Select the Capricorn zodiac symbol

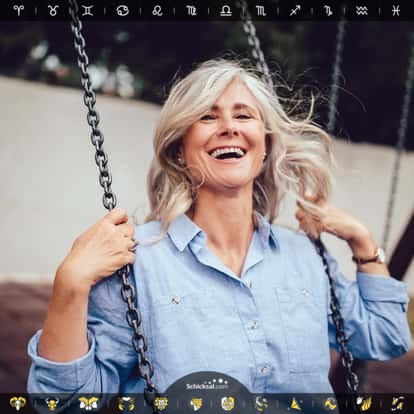328,11
